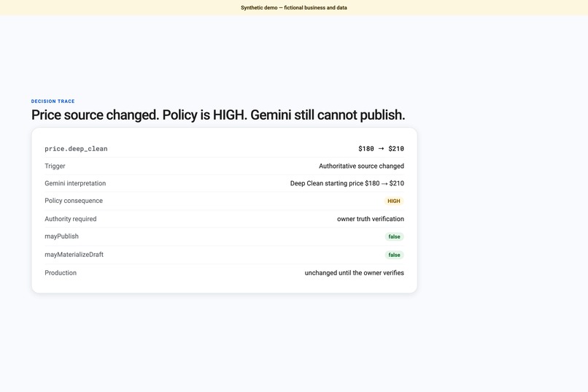588x392 pixels.
Task: Click the 'Authority required' label
Action: click(71, 219)
